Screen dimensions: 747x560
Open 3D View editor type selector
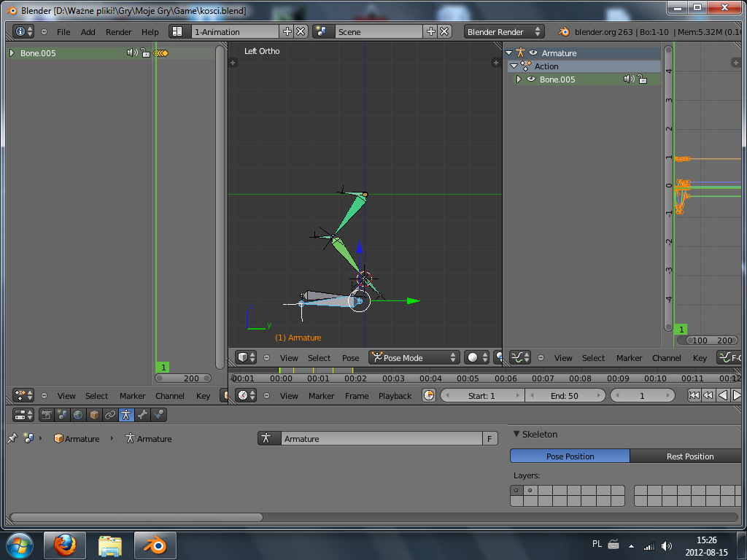[x=247, y=357]
